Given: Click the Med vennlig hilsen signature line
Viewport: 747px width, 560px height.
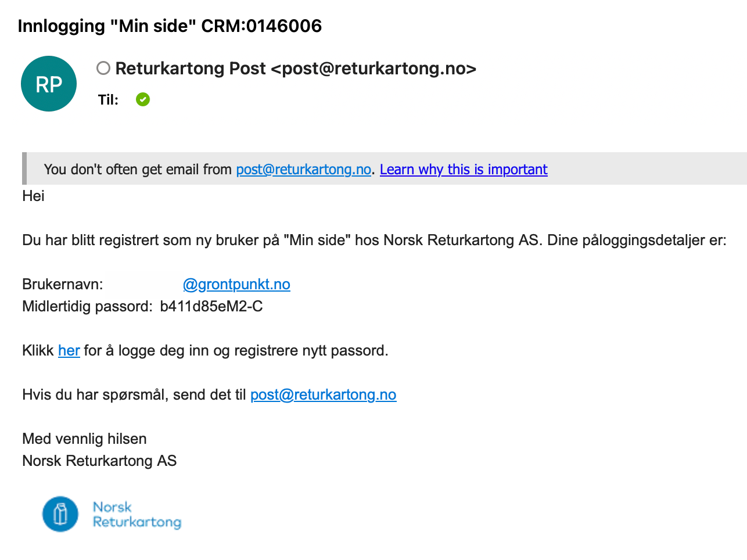Looking at the screenshot, I should 84,439.
